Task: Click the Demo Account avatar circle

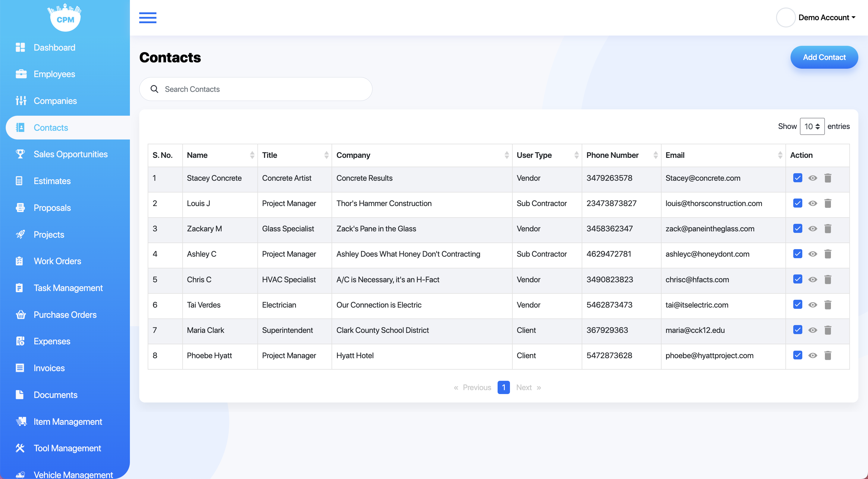Action: (786, 17)
